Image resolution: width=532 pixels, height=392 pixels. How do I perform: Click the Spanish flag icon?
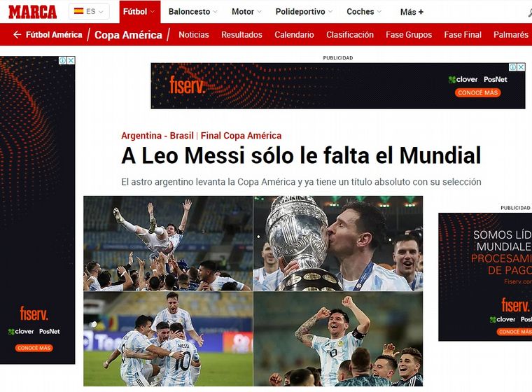(78, 11)
